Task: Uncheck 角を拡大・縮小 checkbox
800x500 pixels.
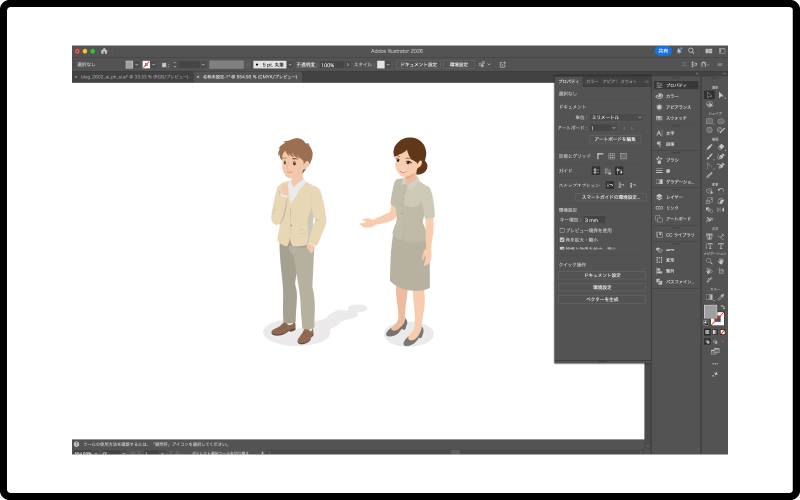Action: point(562,240)
